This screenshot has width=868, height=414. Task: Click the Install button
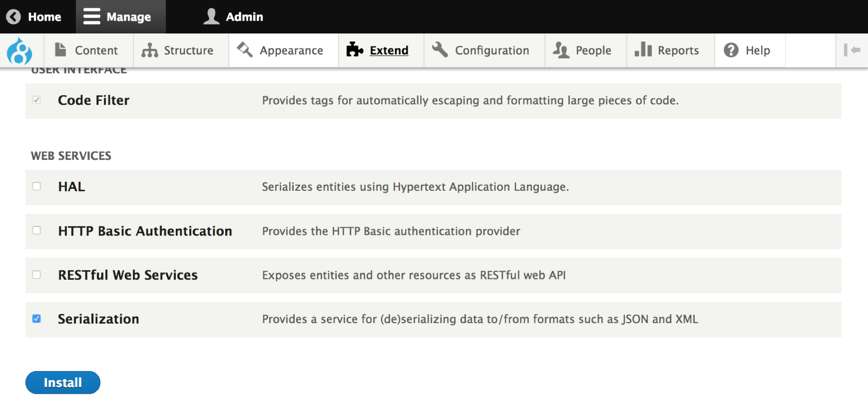[x=62, y=382]
